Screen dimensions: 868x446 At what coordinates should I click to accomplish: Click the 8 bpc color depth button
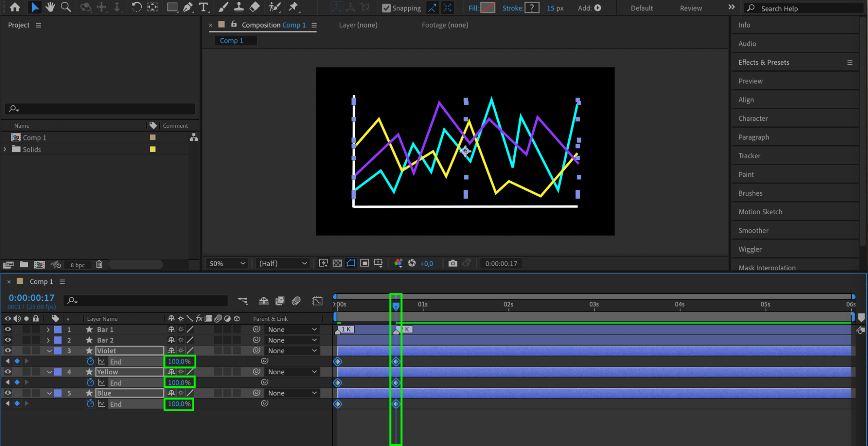coord(78,265)
